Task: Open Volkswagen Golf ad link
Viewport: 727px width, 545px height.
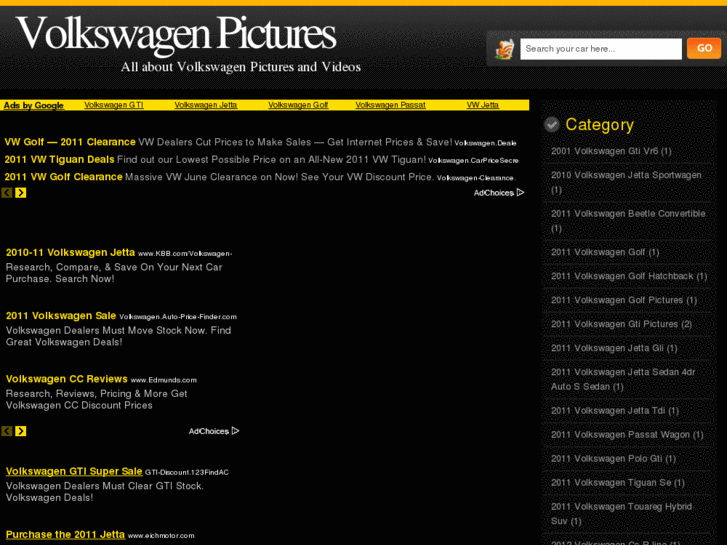Action: coord(298,105)
